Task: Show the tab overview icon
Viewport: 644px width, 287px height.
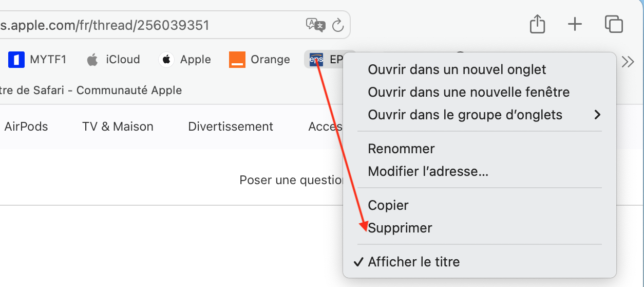Action: point(614,24)
